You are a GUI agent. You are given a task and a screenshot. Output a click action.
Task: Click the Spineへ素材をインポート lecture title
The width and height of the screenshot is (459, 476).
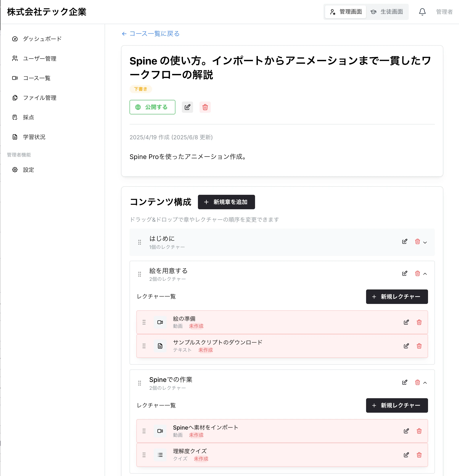[x=205, y=427]
